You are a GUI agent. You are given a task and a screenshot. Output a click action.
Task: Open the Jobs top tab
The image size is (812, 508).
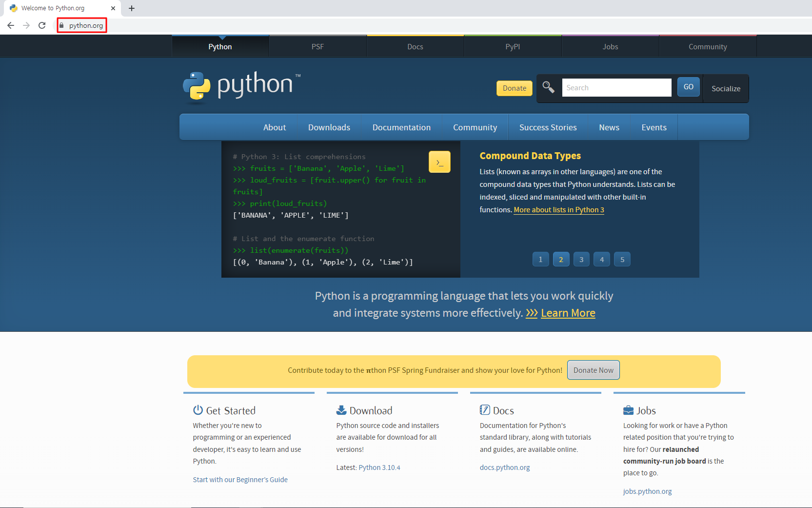(x=611, y=47)
